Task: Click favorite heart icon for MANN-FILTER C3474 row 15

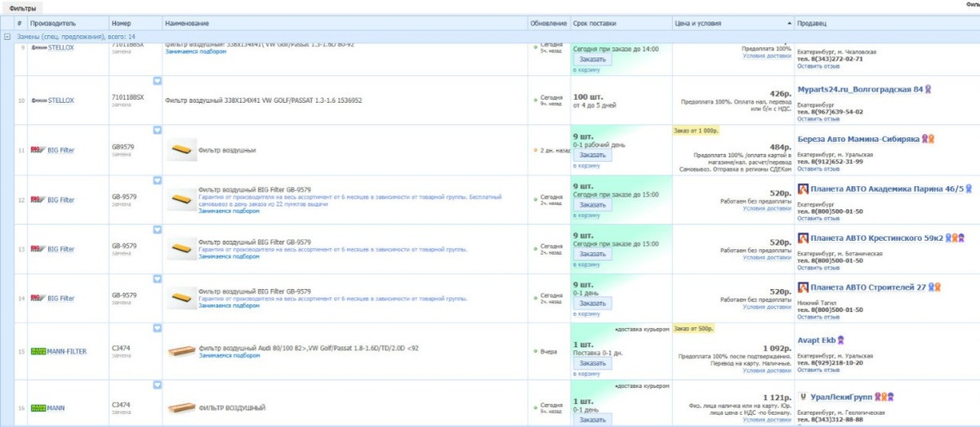Action: tap(158, 328)
